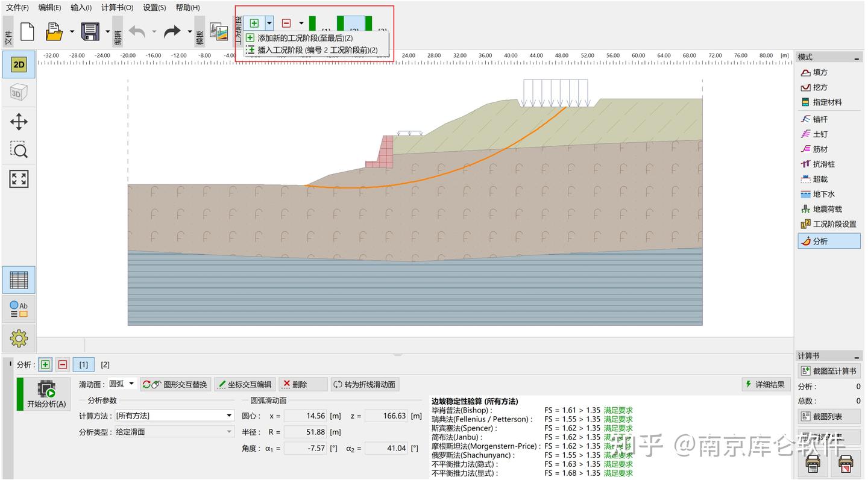
Task: Switch to the 3D view mode
Action: pos(18,93)
